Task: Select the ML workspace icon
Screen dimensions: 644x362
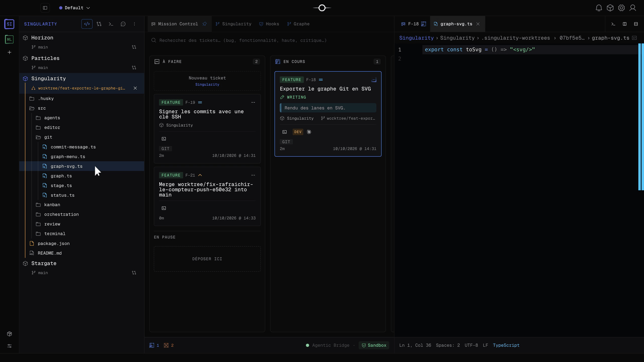Action: (x=9, y=39)
